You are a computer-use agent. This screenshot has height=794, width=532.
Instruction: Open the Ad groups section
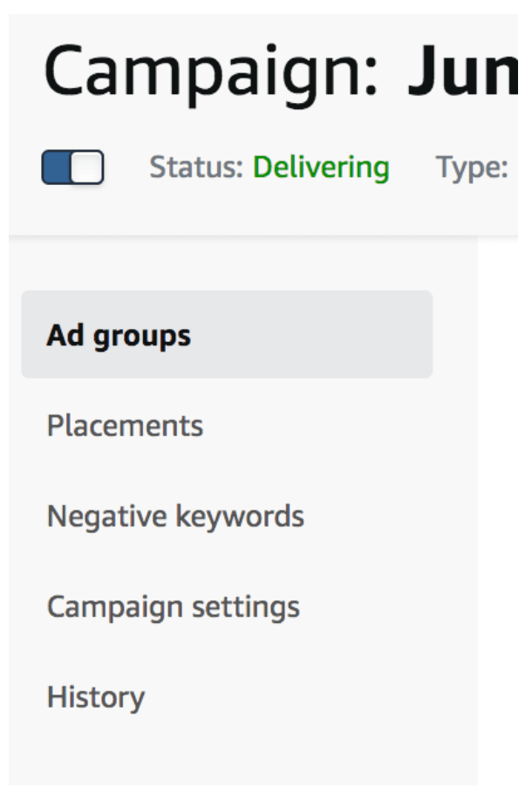click(x=119, y=335)
